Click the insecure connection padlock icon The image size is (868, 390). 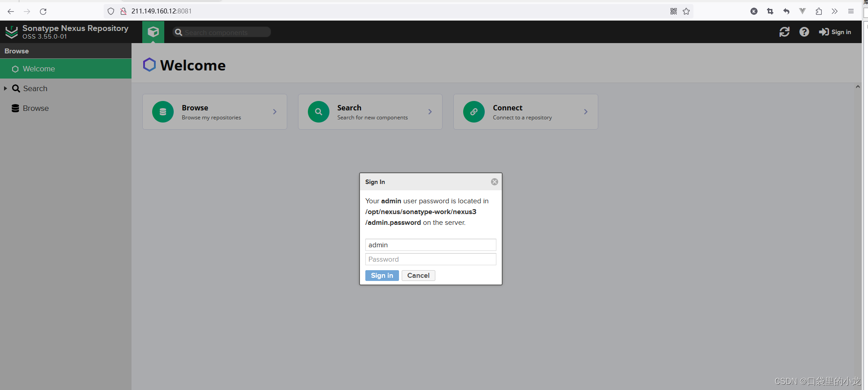click(123, 11)
